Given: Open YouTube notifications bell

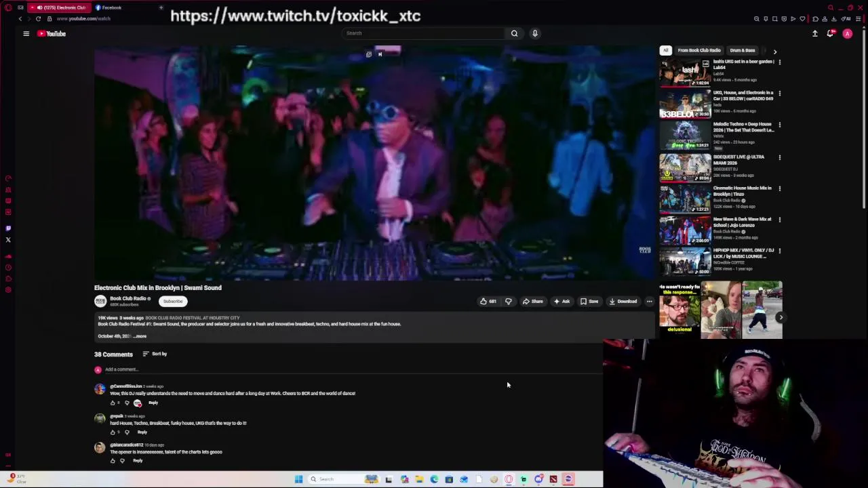Looking at the screenshot, I should tap(830, 33).
